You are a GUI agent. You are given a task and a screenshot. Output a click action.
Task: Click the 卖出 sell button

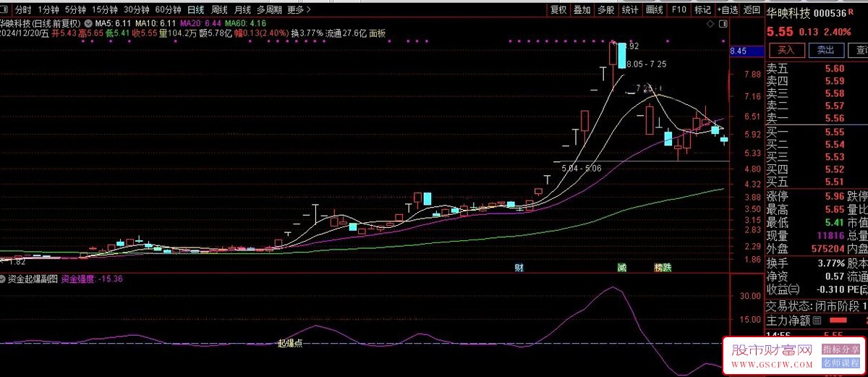pos(826,50)
